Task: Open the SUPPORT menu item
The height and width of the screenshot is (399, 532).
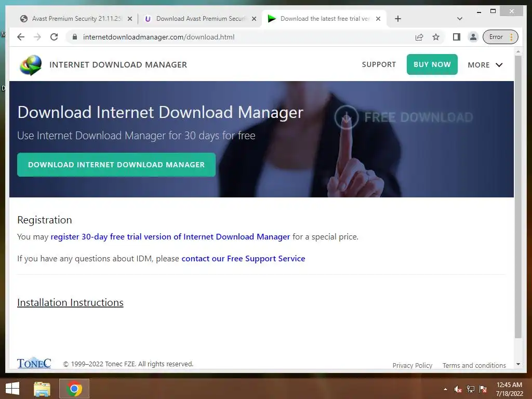Action: point(379,64)
